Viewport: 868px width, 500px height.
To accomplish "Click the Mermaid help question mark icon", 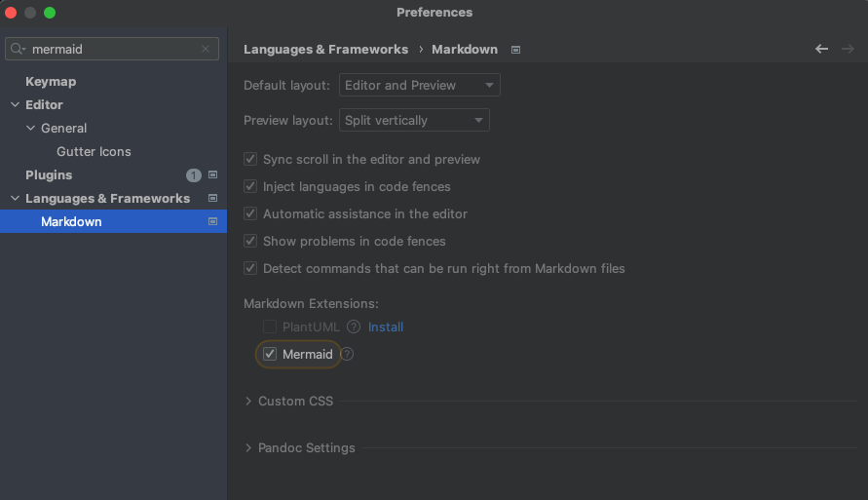I will click(347, 355).
